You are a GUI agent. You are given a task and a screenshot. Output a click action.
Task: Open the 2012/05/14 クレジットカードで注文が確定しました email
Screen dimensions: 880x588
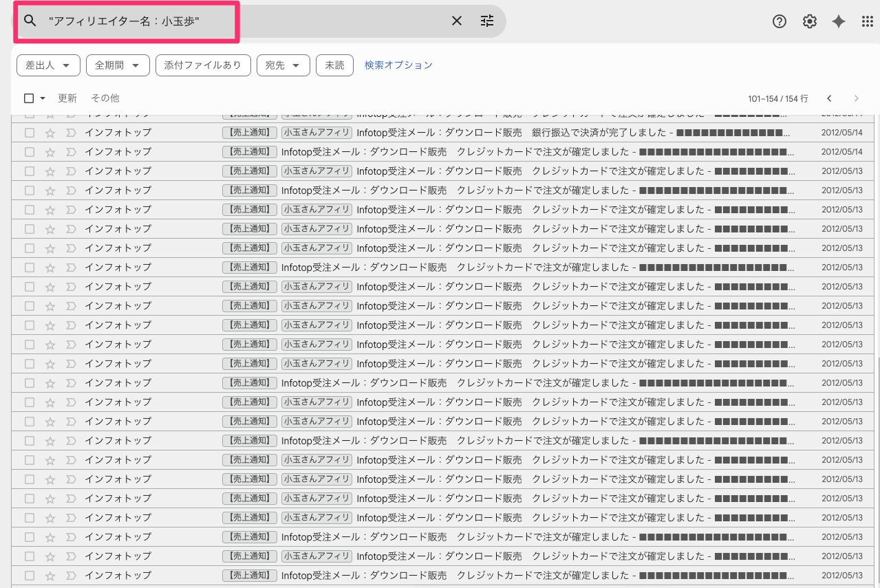[x=455, y=152]
